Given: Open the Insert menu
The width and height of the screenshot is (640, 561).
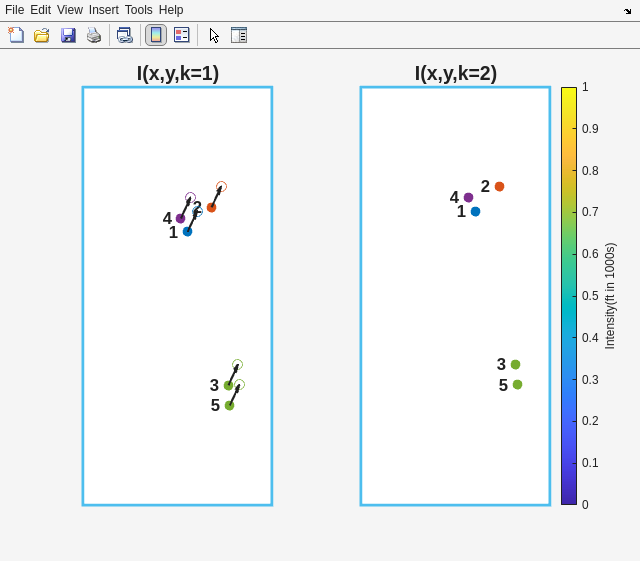Looking at the screenshot, I should click(103, 10).
